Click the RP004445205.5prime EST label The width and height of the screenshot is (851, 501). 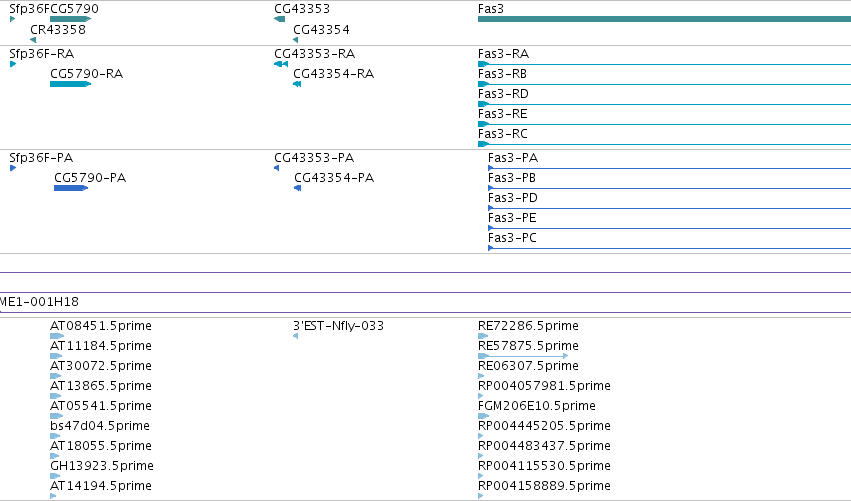(544, 426)
